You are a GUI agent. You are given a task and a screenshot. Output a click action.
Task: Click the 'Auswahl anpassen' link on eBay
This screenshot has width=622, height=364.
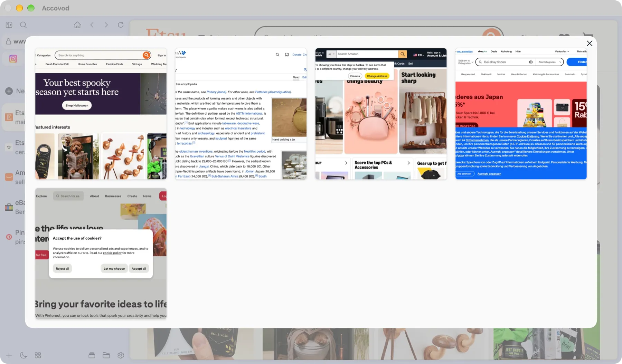pos(489,174)
